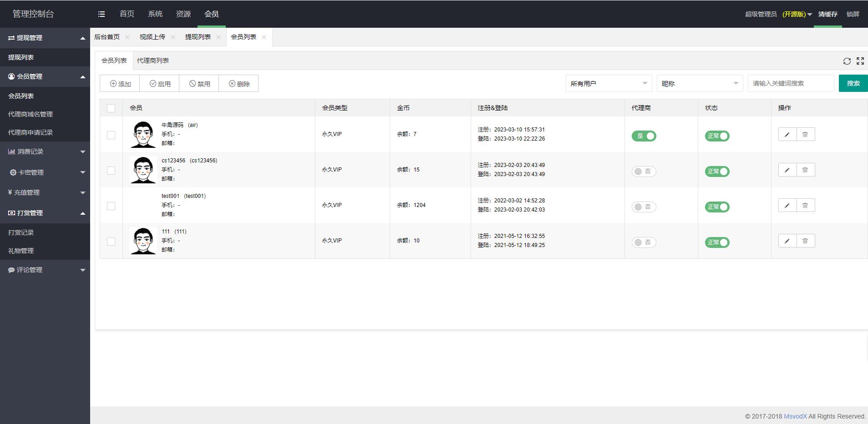The height and width of the screenshot is (424, 868).
Task: Enable agent switch for member 111
Action: point(644,242)
